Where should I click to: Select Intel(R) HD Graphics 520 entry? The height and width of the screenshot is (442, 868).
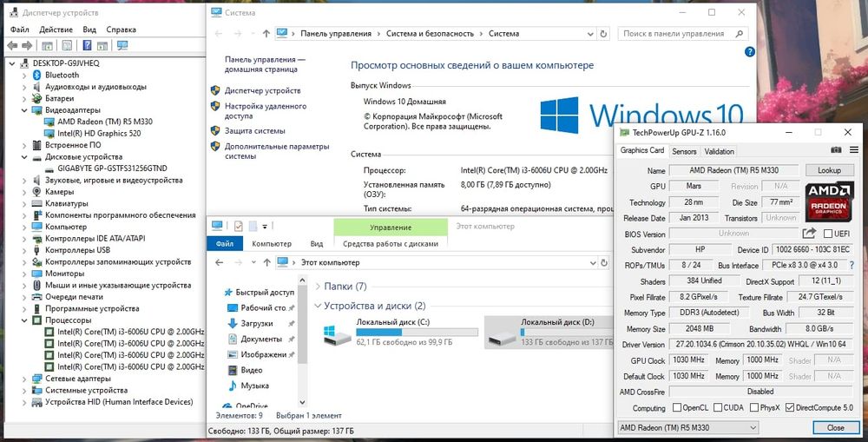click(x=99, y=134)
